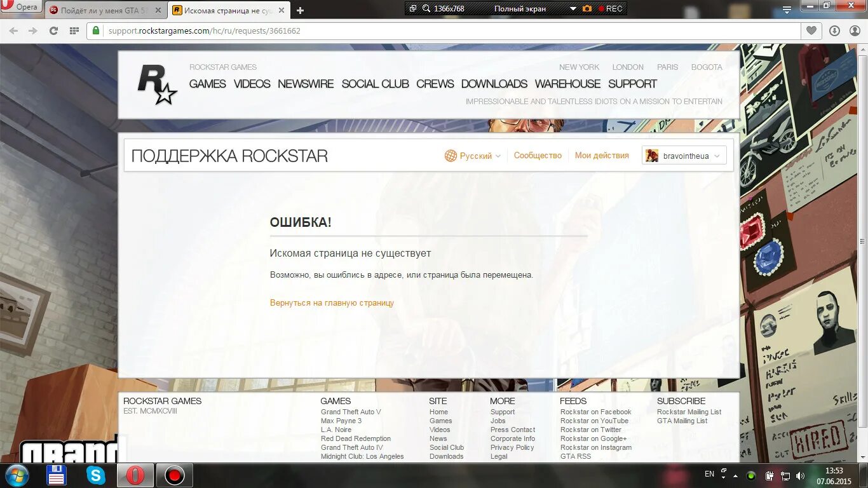Take a screenshot with recorder camera icon
The width and height of the screenshot is (868, 488).
click(587, 8)
